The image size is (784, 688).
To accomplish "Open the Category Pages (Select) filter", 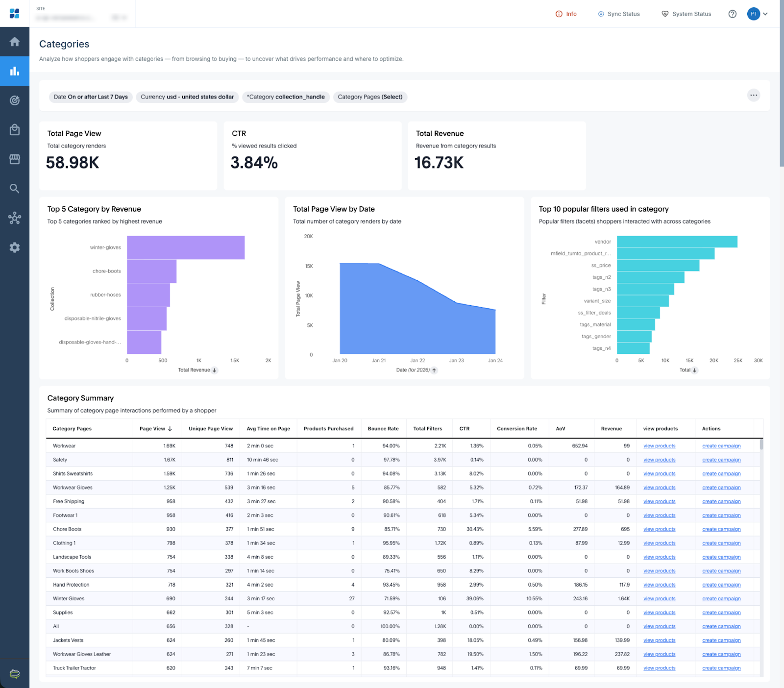I will (370, 97).
